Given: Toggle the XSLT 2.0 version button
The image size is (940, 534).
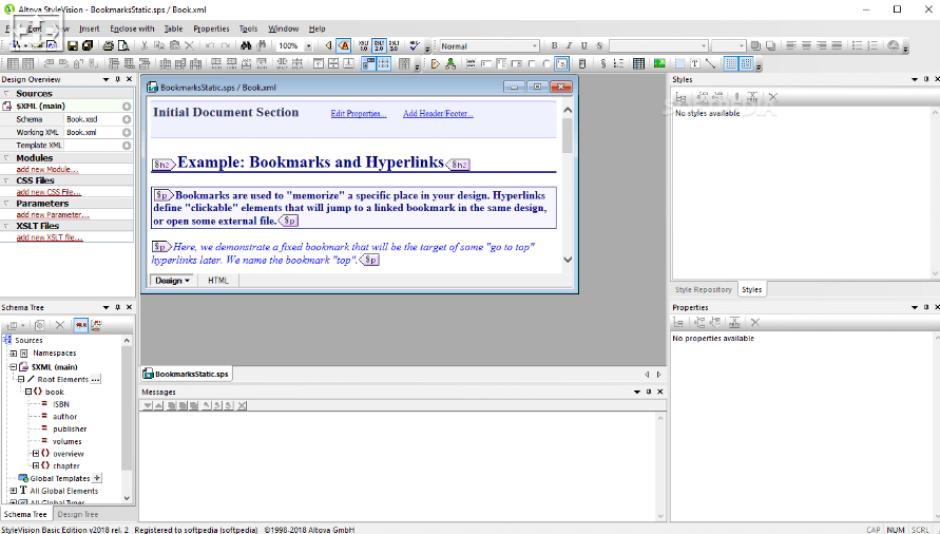Looking at the screenshot, I should (x=379, y=46).
